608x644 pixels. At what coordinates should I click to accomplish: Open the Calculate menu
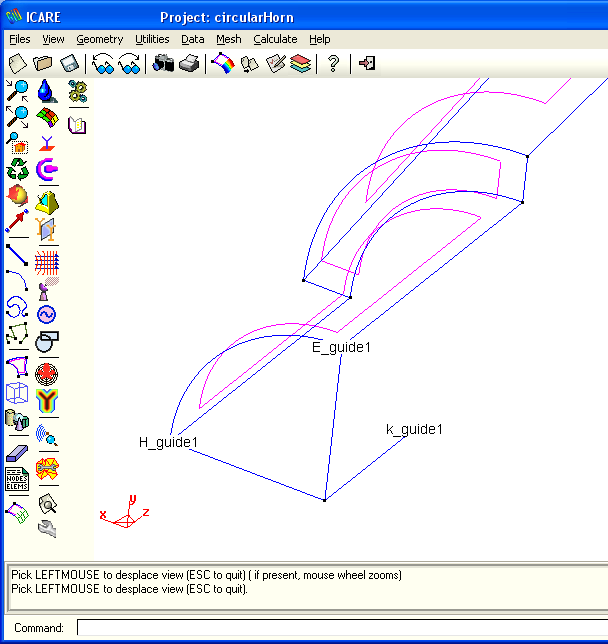tap(275, 39)
